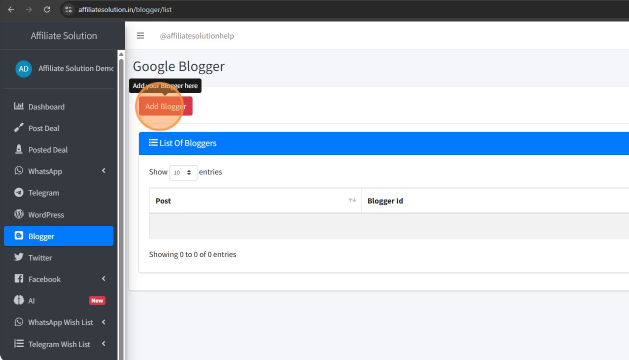Click the WordPress logo icon
The width and height of the screenshot is (629, 360).
pos(18,214)
